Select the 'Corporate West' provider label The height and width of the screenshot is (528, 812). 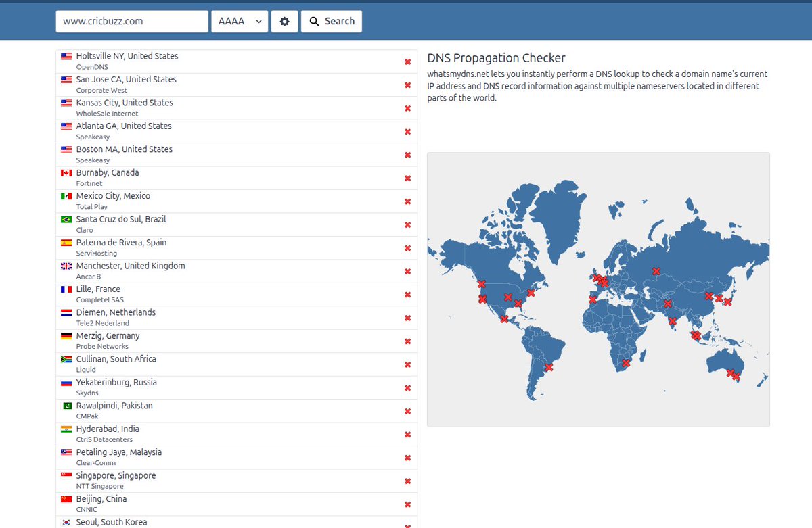(101, 90)
